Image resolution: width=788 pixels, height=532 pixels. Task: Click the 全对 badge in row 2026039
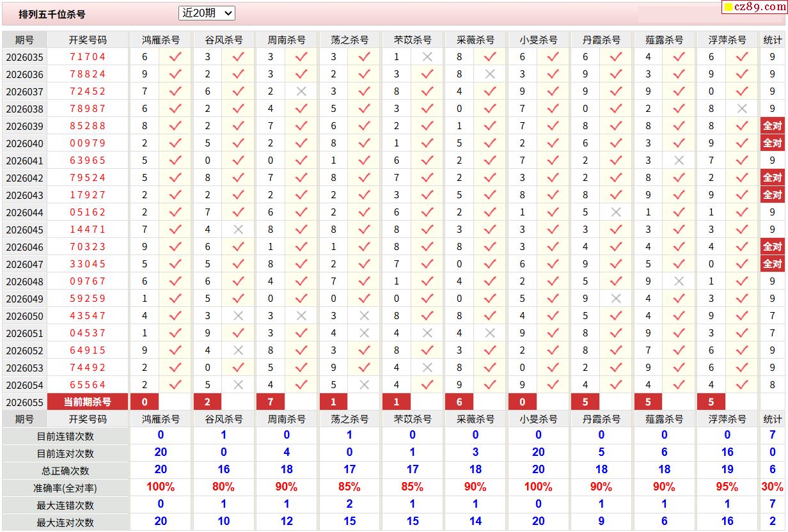coord(773,126)
